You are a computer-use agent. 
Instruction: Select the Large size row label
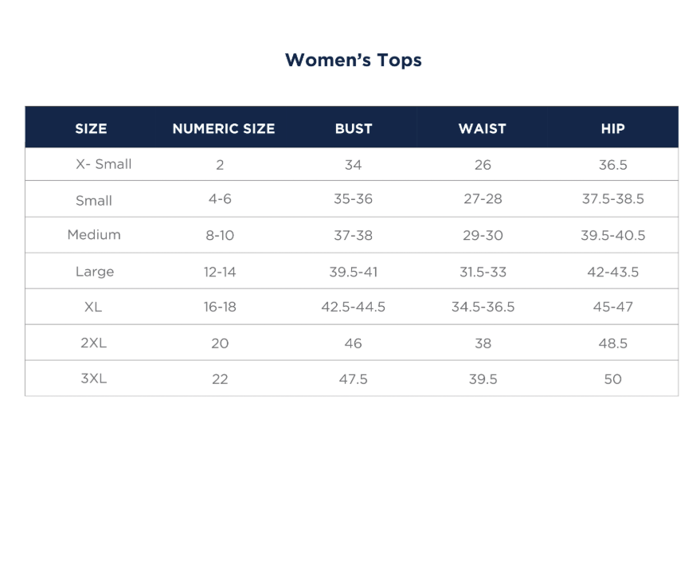coord(95,272)
